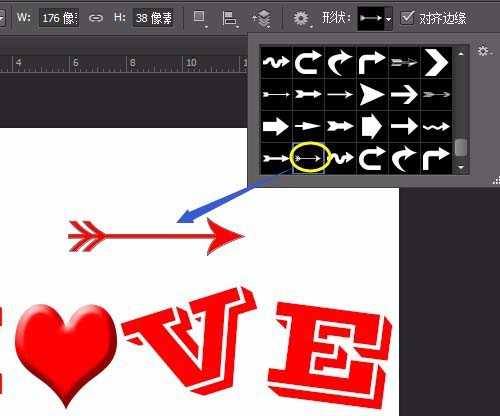Click the red arrow shape on the canvas
The image size is (500, 416).
pos(156,236)
